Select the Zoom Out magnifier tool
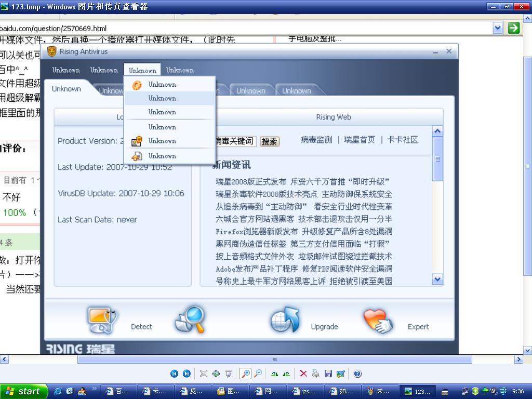 pos(258,374)
